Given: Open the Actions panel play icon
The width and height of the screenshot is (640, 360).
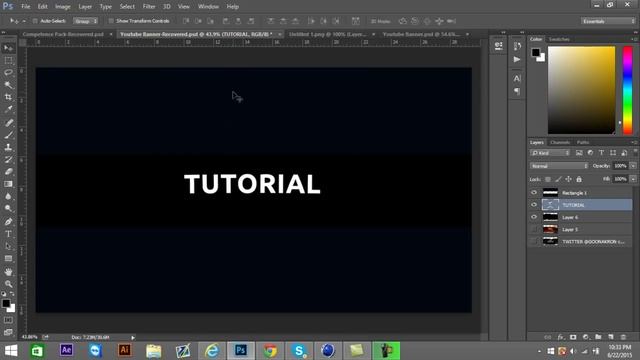Looking at the screenshot, I should click(x=517, y=60).
